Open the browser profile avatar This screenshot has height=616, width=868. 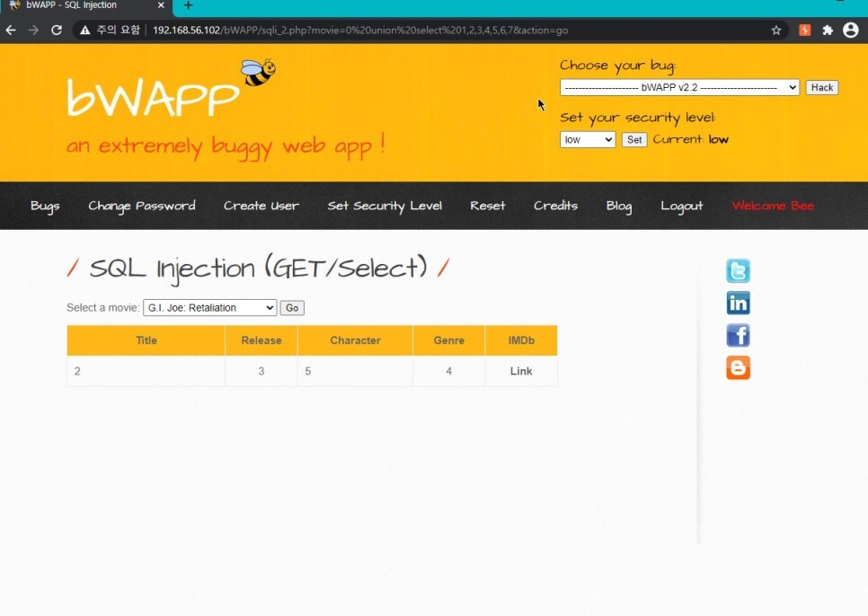(x=851, y=30)
